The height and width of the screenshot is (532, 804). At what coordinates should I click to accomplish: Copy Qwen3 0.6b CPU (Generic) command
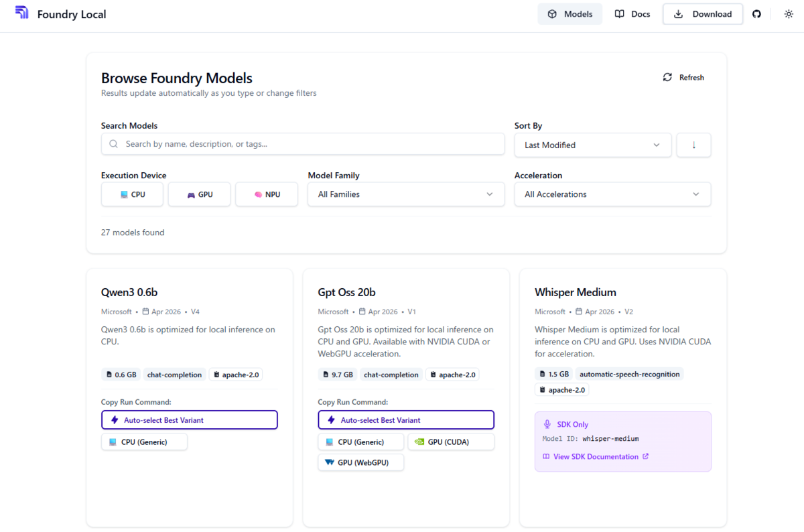coord(144,442)
